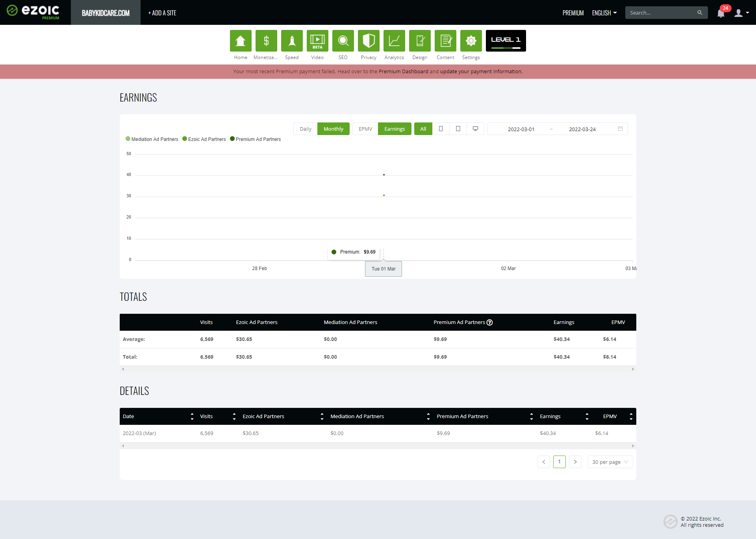Click + ADD A SITE
This screenshot has width=756, height=539.
[x=162, y=13]
